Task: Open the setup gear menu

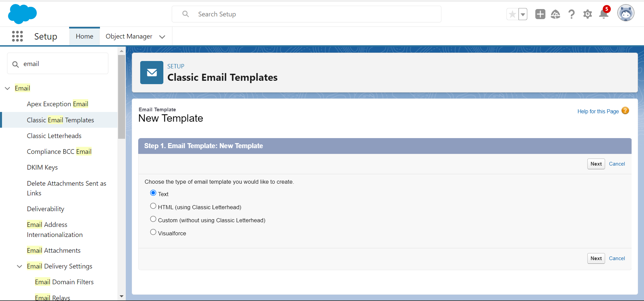Action: pos(588,14)
